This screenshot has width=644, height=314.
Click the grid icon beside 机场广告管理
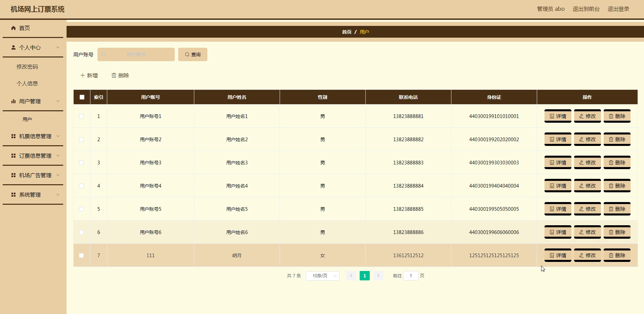tap(13, 175)
